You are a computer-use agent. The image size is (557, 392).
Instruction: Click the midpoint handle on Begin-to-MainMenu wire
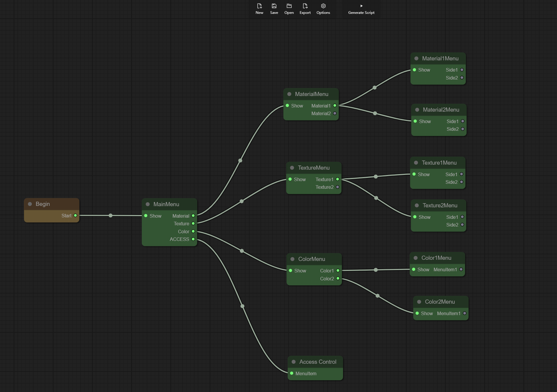point(111,216)
